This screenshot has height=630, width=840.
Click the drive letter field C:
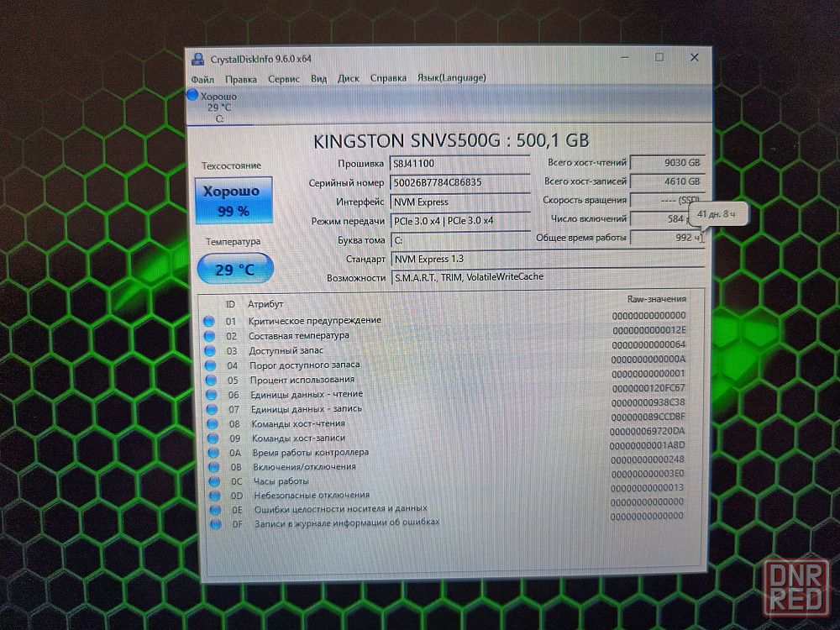coord(460,240)
